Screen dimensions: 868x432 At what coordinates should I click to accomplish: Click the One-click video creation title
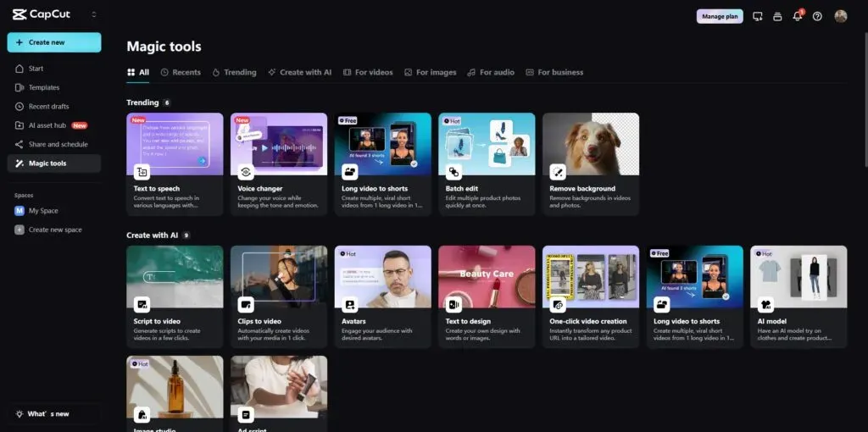[588, 321]
